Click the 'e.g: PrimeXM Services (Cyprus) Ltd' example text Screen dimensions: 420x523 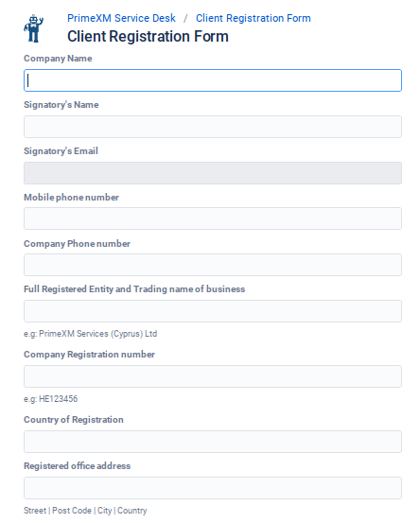point(91,334)
